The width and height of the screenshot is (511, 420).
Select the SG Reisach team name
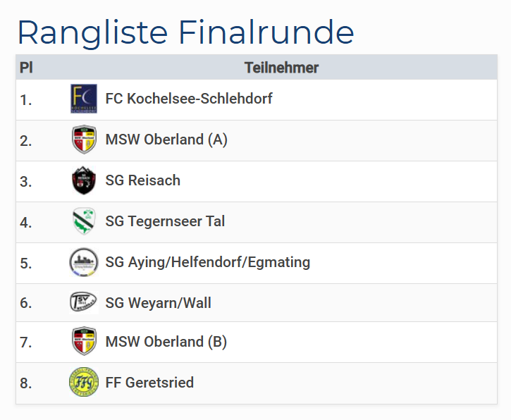[142, 180]
